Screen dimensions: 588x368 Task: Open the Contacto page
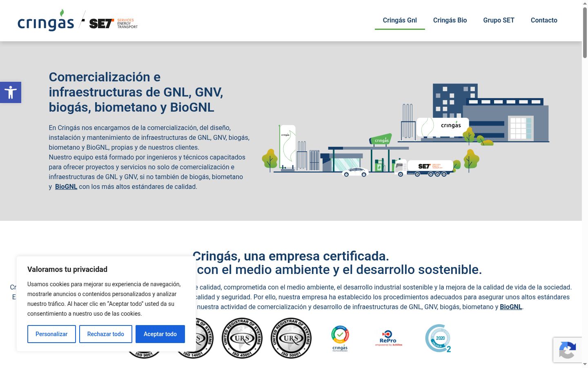[544, 20]
